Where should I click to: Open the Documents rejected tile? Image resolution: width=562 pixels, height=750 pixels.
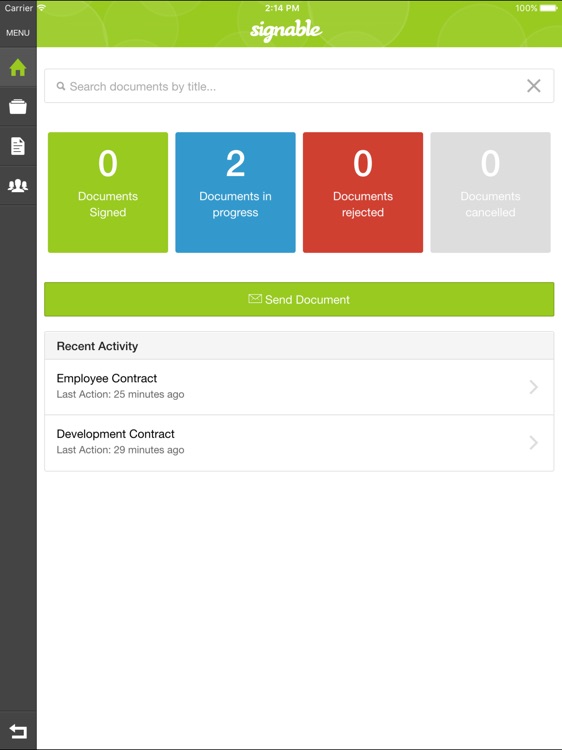click(x=363, y=192)
